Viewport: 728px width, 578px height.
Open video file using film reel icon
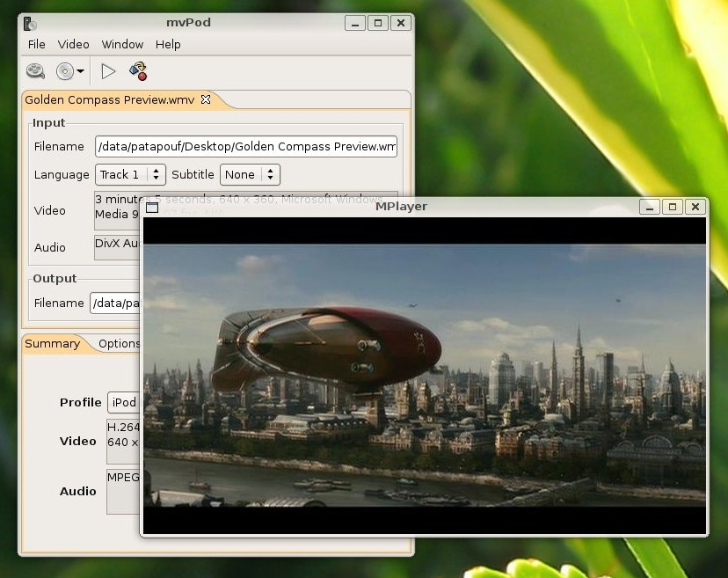click(x=35, y=71)
